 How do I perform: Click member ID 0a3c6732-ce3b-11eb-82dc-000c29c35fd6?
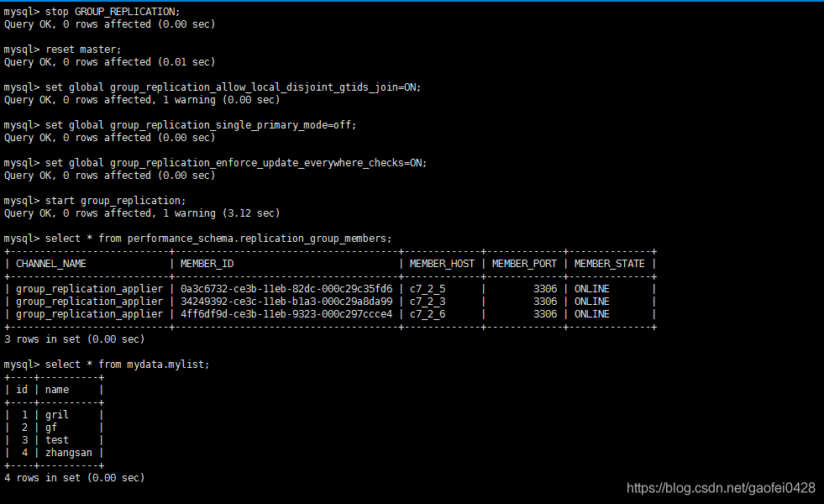point(286,289)
